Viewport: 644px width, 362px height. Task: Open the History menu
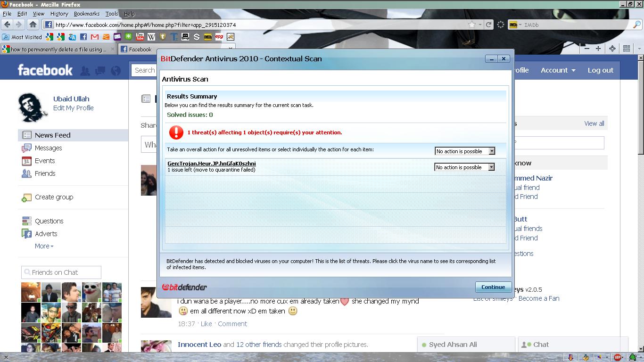[59, 14]
